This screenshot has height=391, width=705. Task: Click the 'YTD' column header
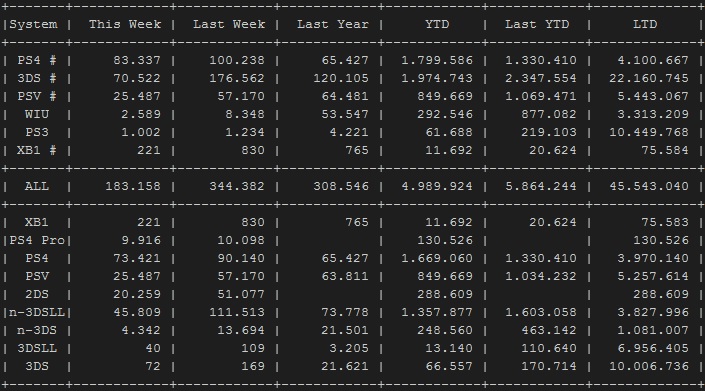tap(437, 24)
